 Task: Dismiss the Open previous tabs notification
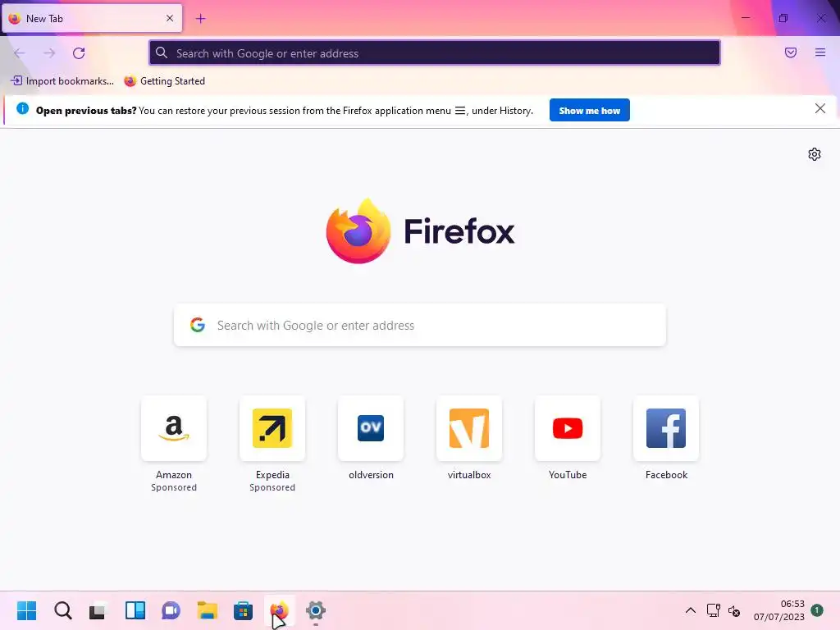point(819,109)
